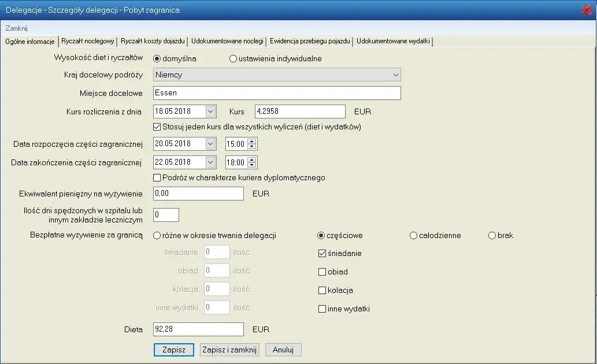This screenshot has width=597, height=364.
Task: Click the Zamknij menu item
Action: 17,28
